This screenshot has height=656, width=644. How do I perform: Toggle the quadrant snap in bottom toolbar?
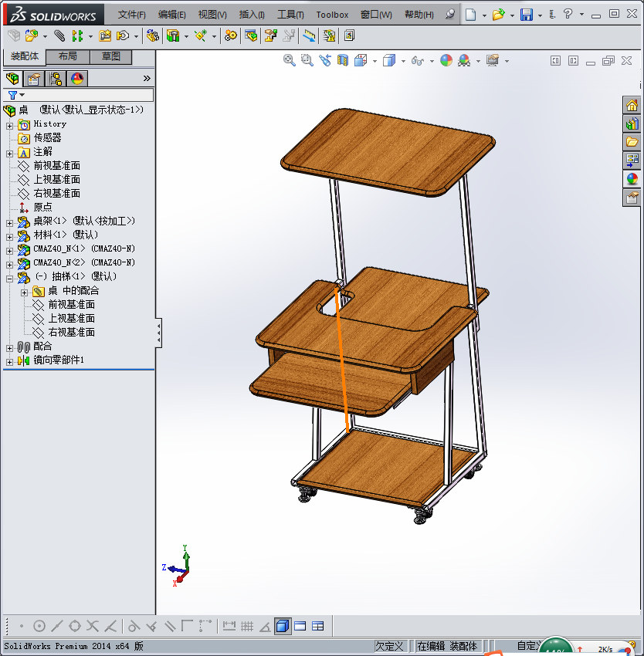(75, 626)
